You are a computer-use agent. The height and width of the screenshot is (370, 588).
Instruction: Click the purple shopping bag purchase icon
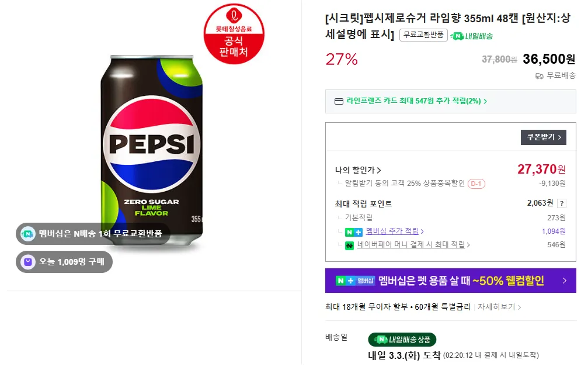tap(27, 262)
